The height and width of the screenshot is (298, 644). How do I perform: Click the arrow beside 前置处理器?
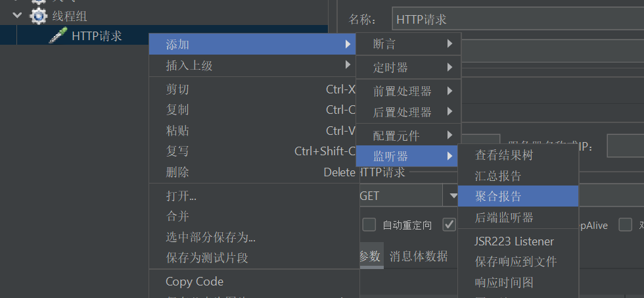click(x=449, y=90)
